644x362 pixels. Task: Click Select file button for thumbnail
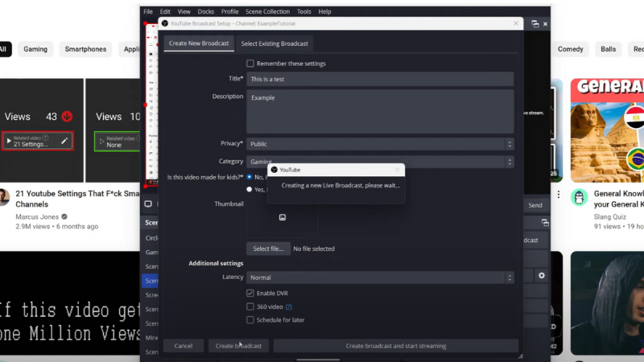click(268, 249)
